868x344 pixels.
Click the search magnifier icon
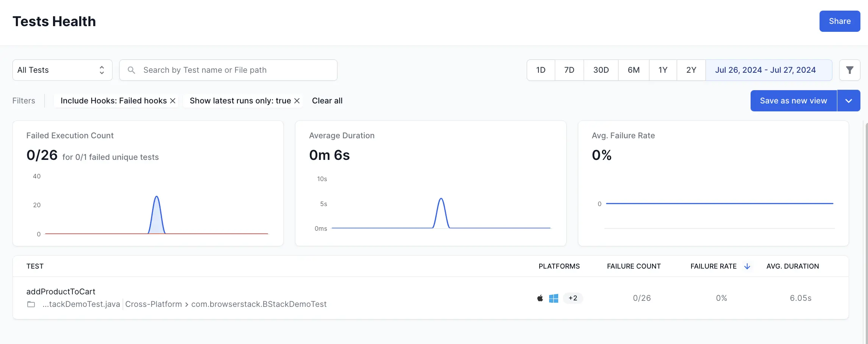point(131,70)
